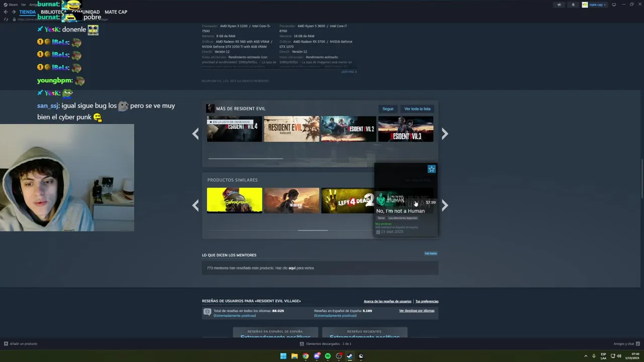644x362 pixels.
Task: Click Ver todos in mentors section
Action: 431,253
